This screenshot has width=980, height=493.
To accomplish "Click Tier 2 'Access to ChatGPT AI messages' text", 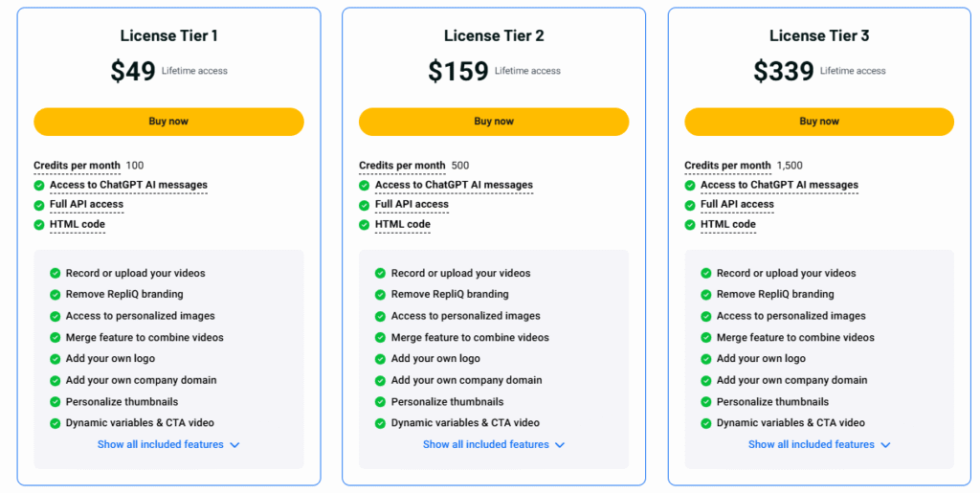I will [x=454, y=186].
